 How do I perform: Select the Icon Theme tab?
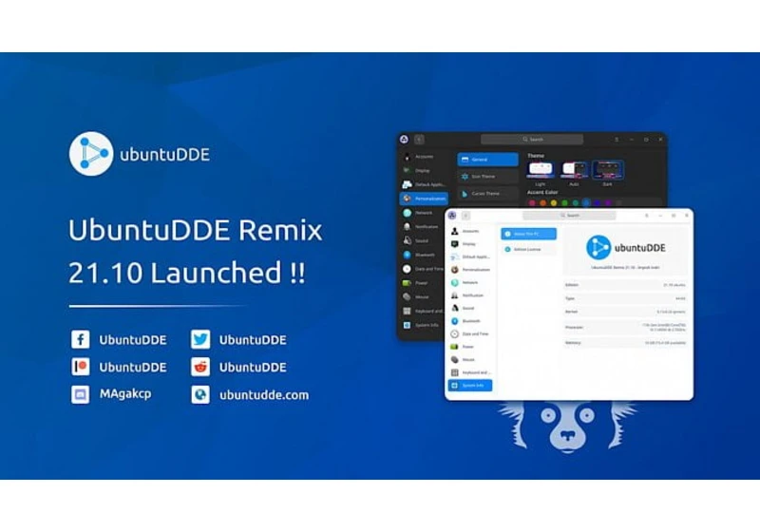(487, 177)
